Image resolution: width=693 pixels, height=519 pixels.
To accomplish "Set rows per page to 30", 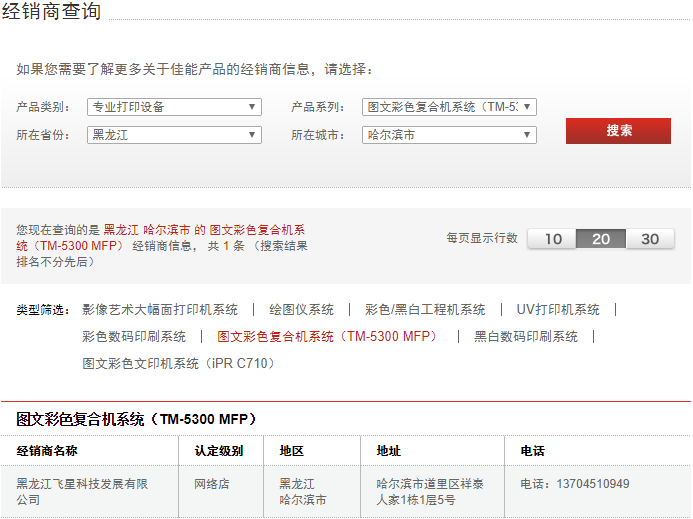I will [650, 239].
